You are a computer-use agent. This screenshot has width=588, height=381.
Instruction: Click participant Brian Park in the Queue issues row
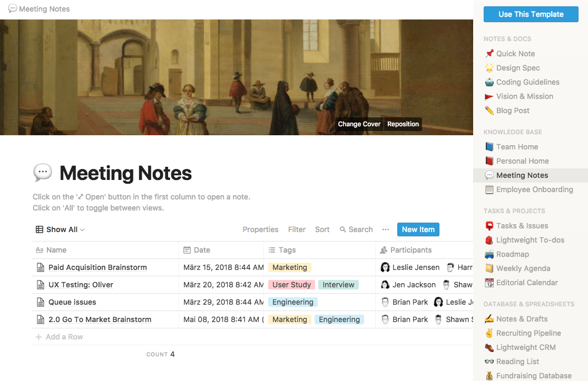[404, 302]
